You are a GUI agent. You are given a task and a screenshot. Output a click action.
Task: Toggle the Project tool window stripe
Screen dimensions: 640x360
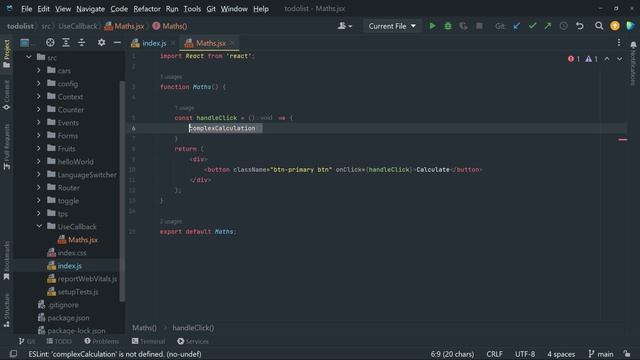[x=7, y=54]
